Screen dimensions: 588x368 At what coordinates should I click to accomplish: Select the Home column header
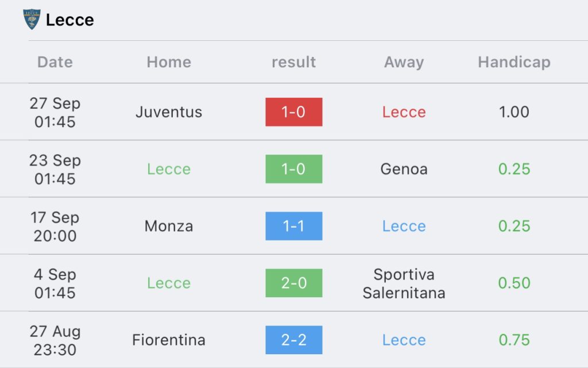click(x=169, y=62)
